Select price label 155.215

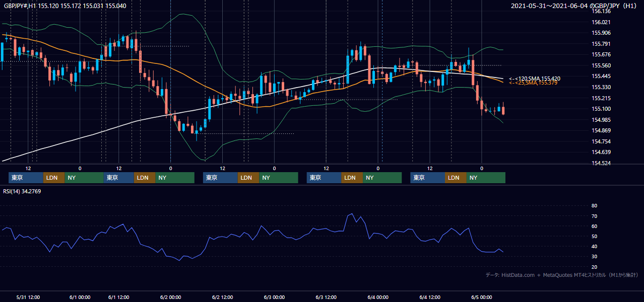coord(601,98)
